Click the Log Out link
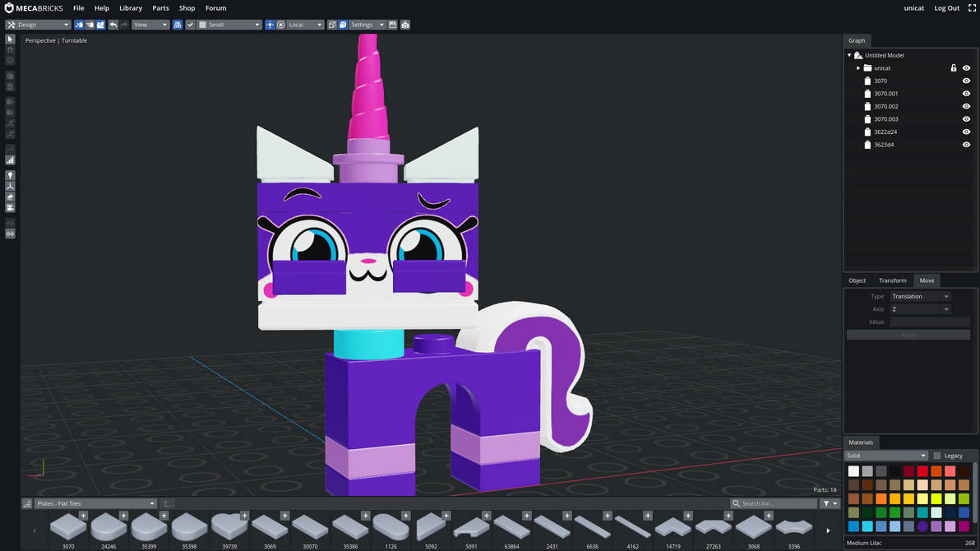This screenshot has height=551, width=980. (946, 8)
